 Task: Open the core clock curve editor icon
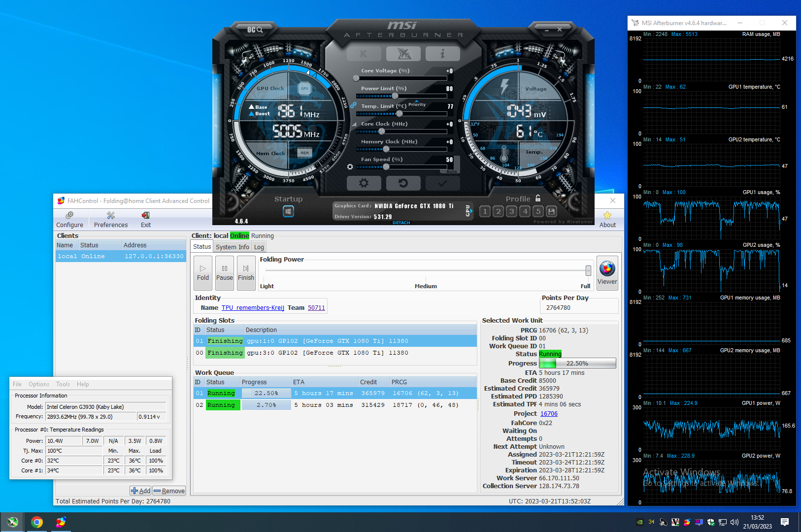354,124
